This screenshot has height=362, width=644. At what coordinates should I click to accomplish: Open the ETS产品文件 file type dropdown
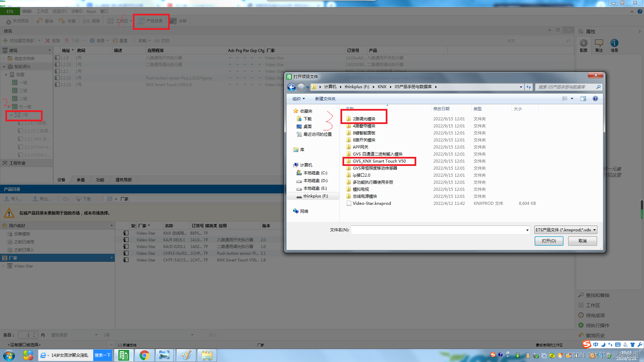(x=566, y=230)
